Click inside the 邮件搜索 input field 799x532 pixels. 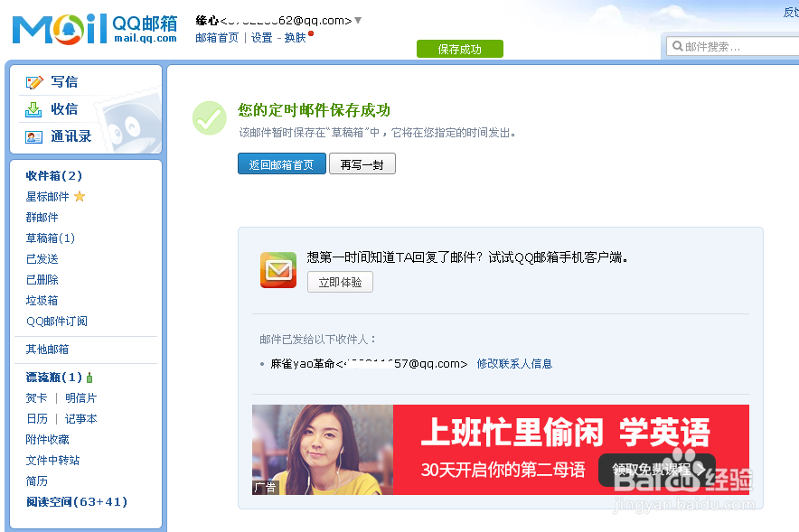click(732, 45)
